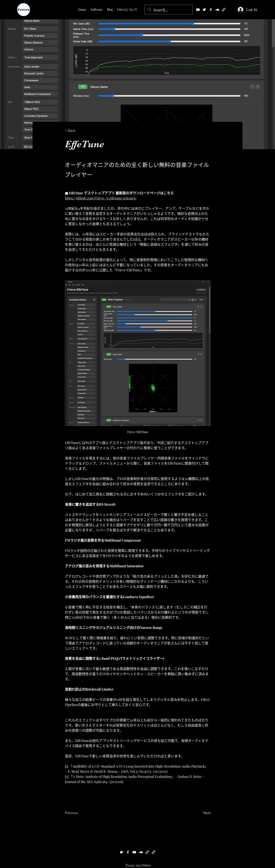Select Gate in banner effects list
The height and width of the screenshot is (868, 275).
pos(40,87)
